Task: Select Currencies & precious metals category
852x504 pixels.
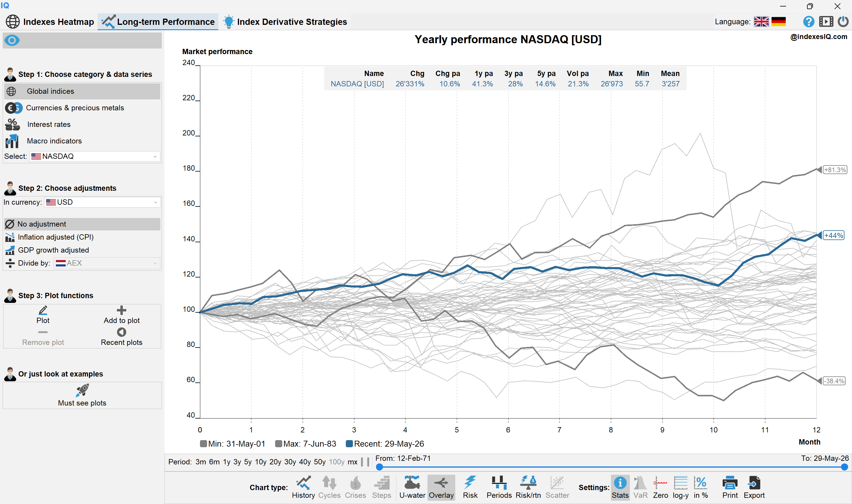Action: tap(82, 108)
